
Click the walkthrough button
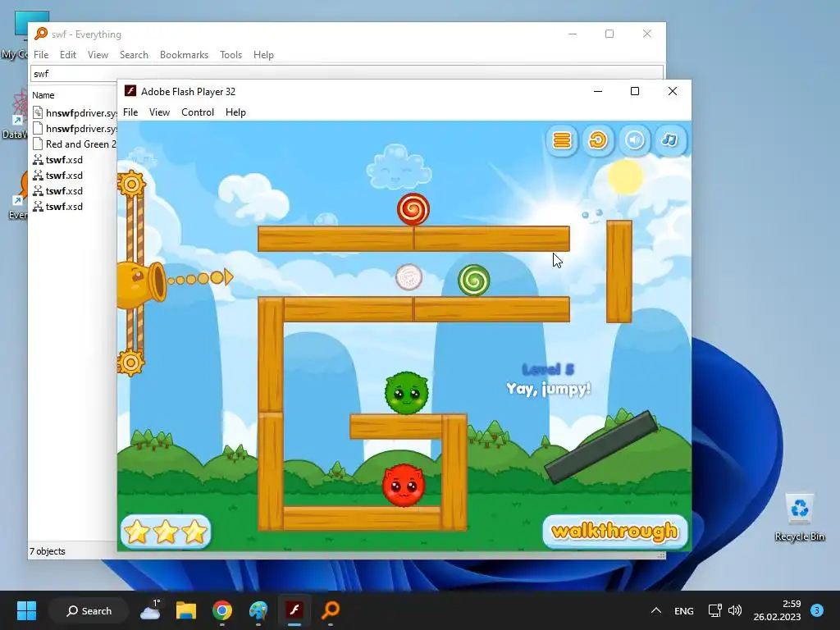(615, 532)
